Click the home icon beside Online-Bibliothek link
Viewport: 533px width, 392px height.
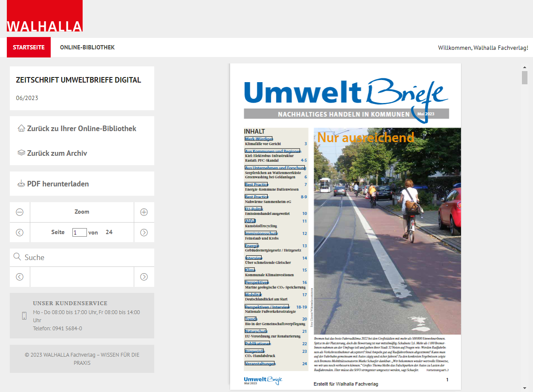[21, 128]
